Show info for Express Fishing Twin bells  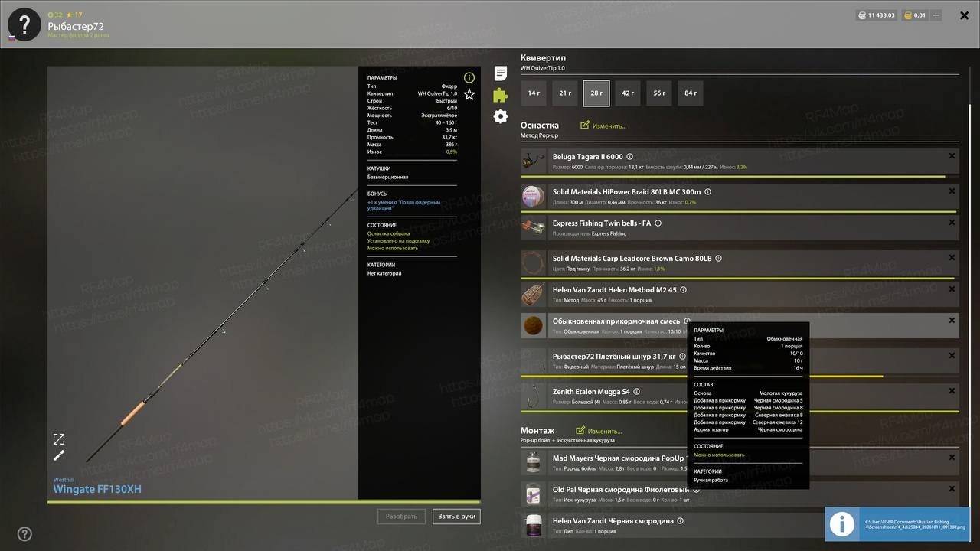point(658,223)
